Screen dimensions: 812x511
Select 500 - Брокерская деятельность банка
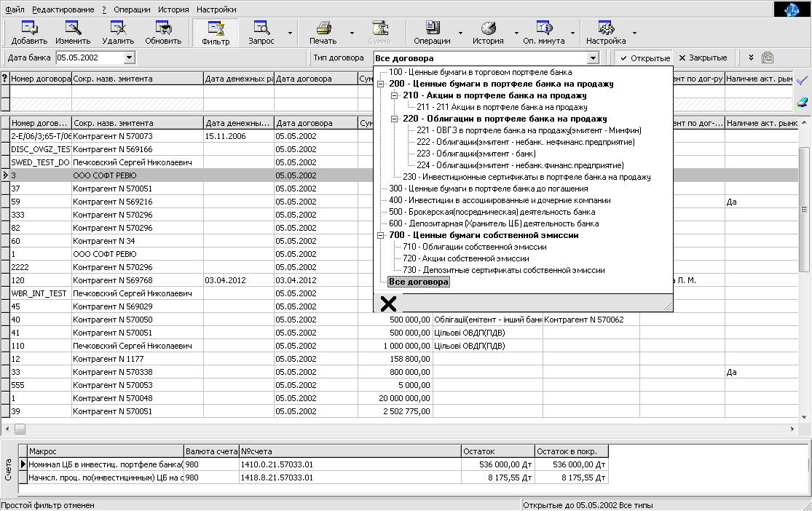(492, 212)
